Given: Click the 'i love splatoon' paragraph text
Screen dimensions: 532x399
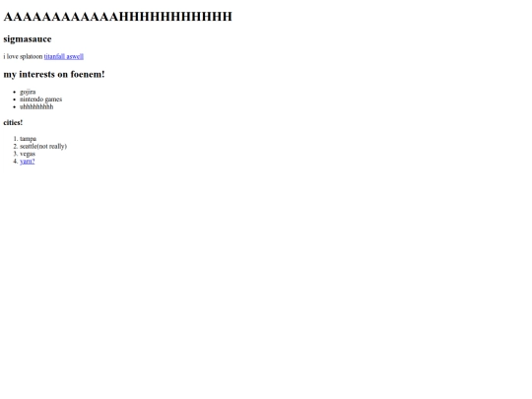Looking at the screenshot, I should pyautogui.click(x=23, y=57).
